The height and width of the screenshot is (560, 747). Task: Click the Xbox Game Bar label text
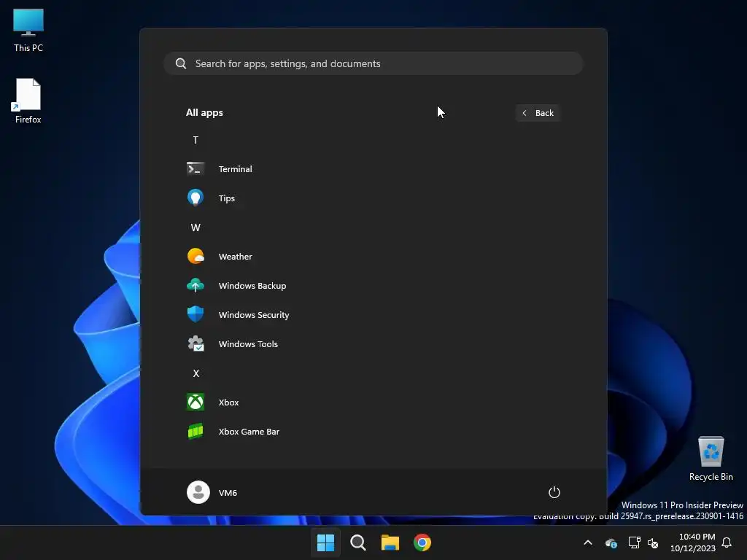click(249, 432)
